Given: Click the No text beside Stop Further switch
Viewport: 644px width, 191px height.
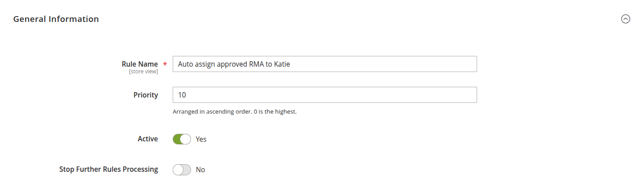Looking at the screenshot, I should click(x=200, y=170).
